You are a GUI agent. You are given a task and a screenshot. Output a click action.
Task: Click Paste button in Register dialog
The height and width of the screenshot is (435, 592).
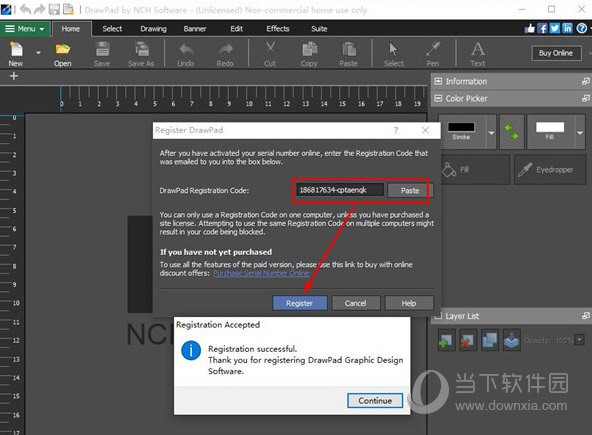pos(410,190)
